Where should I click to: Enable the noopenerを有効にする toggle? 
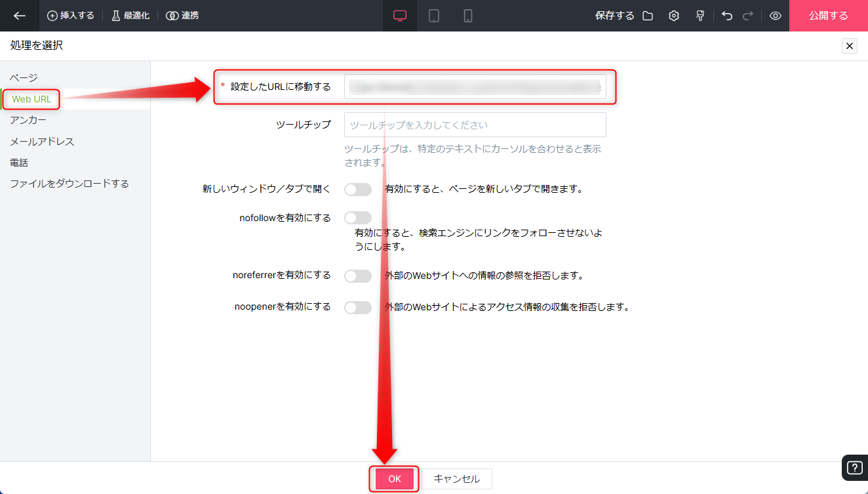click(x=358, y=307)
